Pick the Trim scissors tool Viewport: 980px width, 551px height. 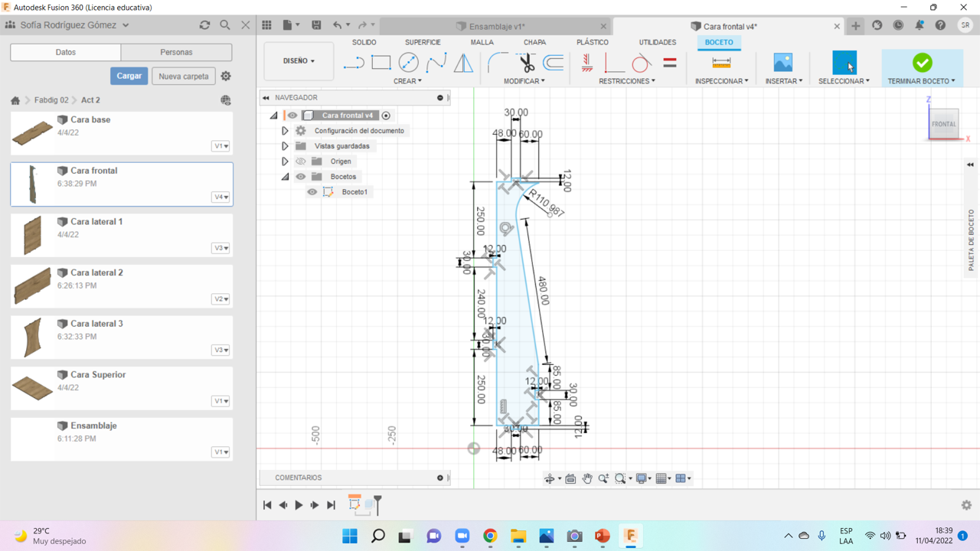tap(527, 63)
